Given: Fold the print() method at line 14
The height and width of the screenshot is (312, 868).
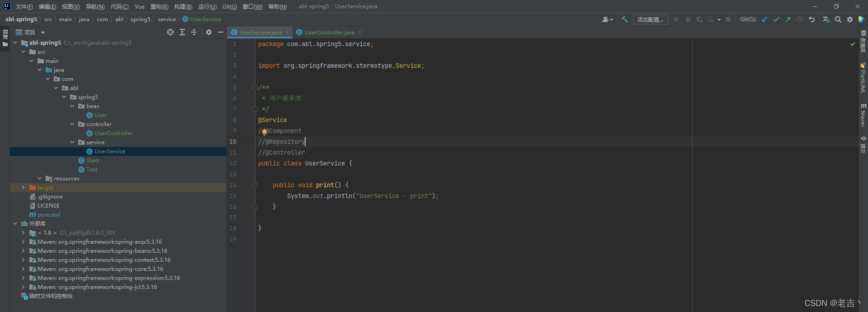Looking at the screenshot, I should [255, 185].
